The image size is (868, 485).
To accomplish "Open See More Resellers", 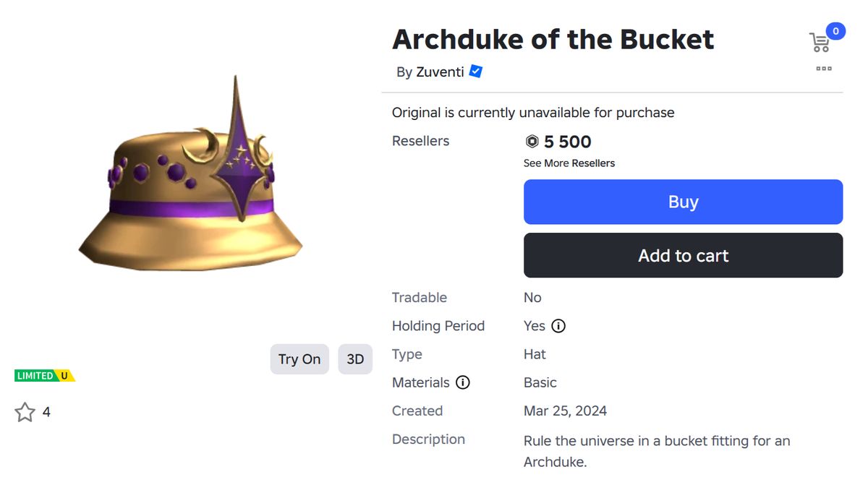I will (569, 163).
